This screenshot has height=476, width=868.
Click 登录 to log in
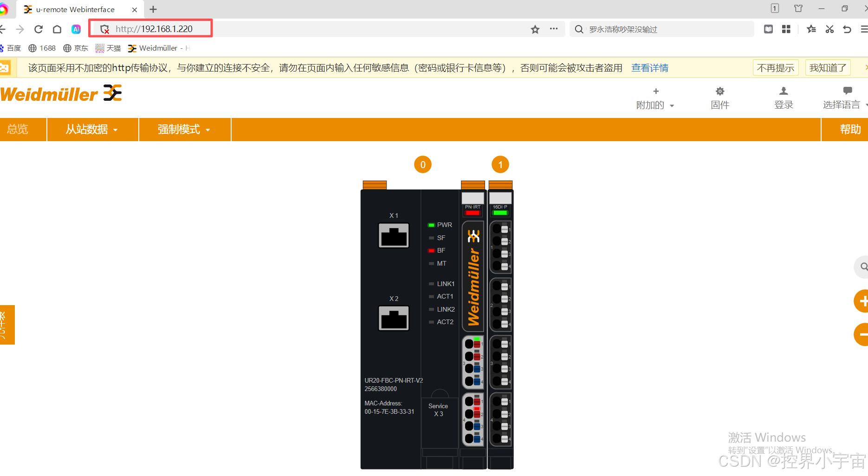point(784,98)
